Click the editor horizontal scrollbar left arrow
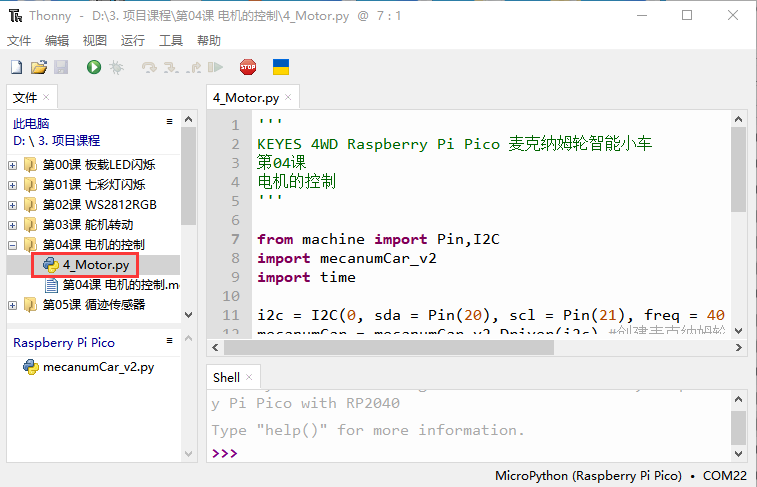Viewport: 757px width, 487px height. [x=215, y=348]
